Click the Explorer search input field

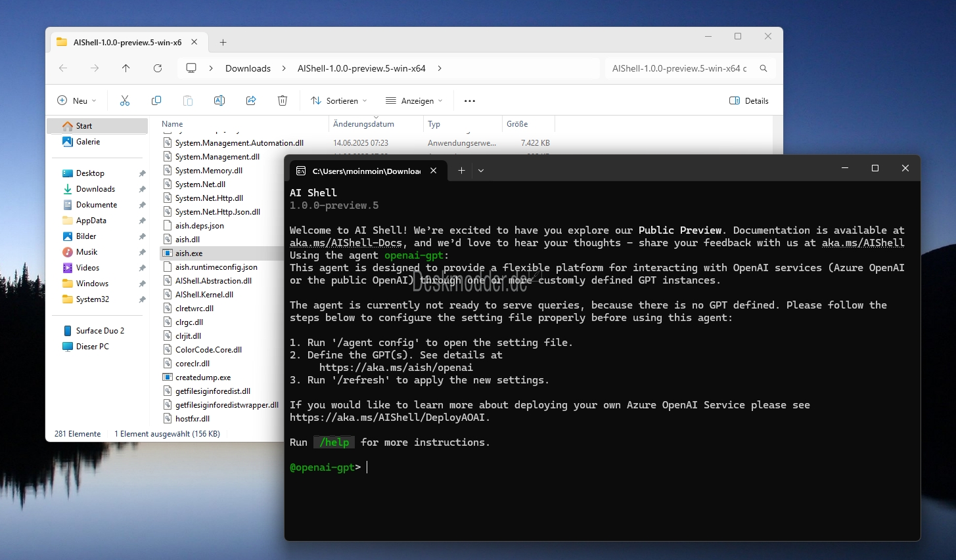[681, 68]
